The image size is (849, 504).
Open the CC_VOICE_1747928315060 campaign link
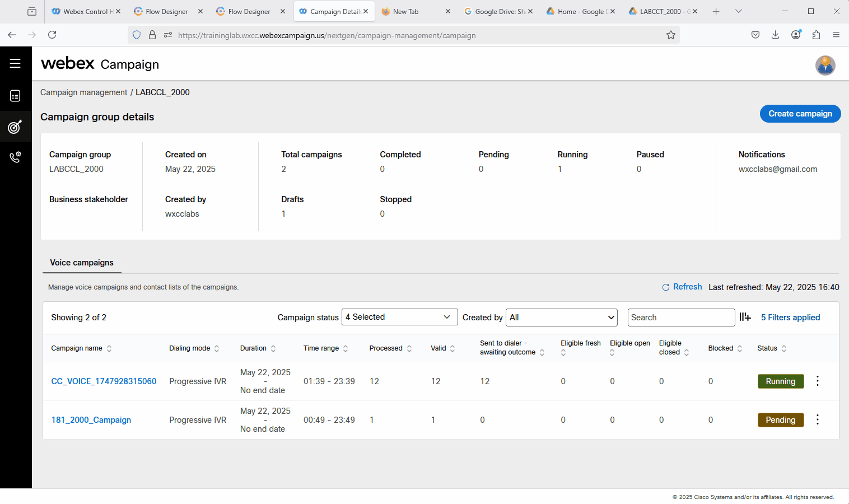[104, 381]
